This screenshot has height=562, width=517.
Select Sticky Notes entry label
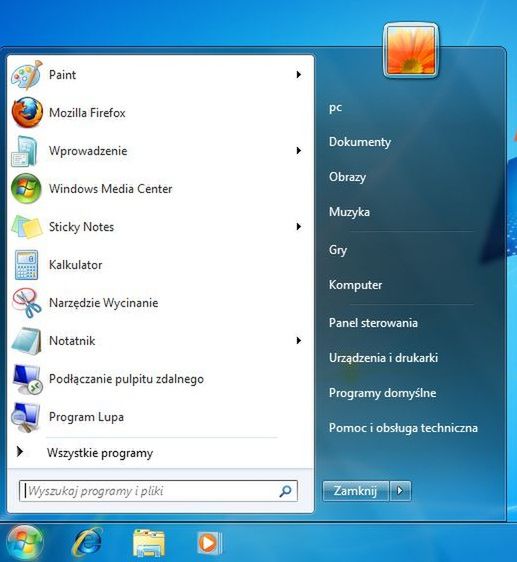click(x=81, y=227)
